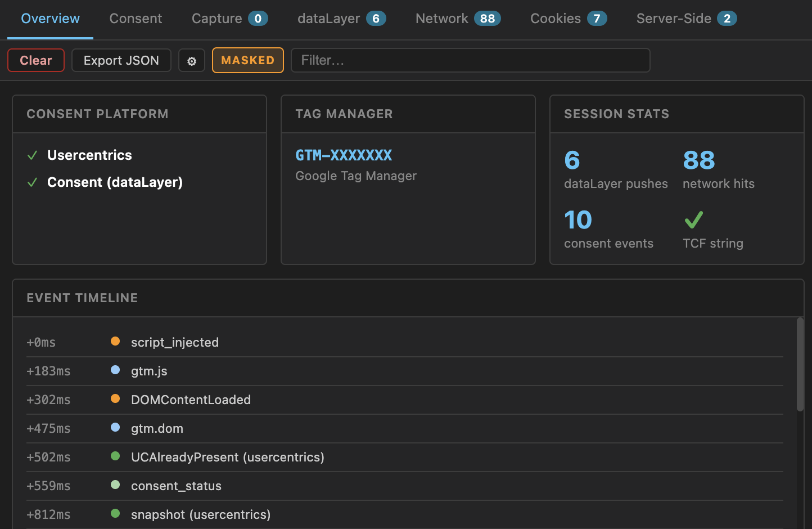
Task: Open the Server-Side tab
Action: [687, 19]
